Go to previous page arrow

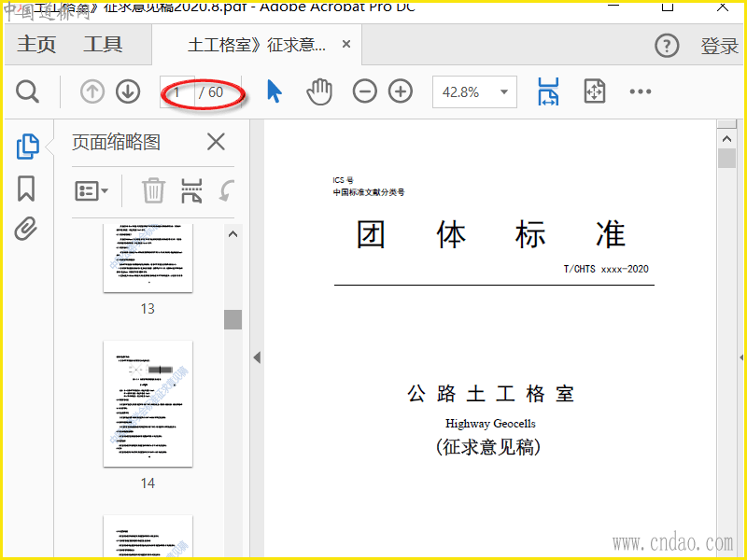(92, 91)
